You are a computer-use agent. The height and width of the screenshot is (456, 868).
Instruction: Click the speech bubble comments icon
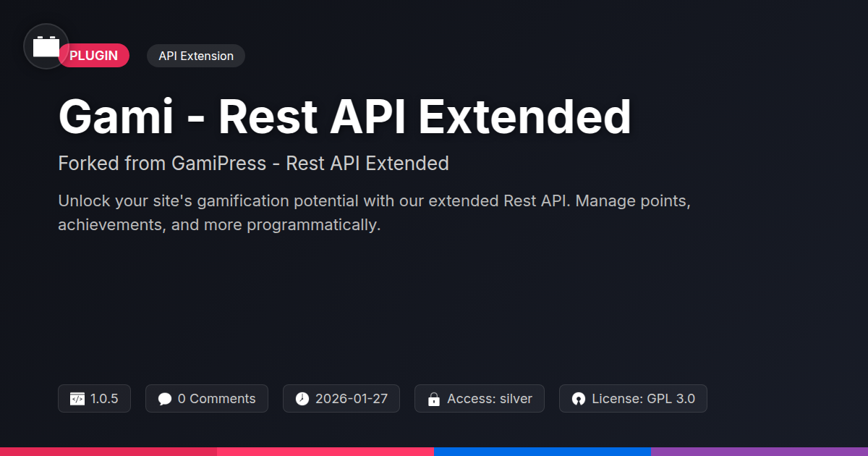coord(165,399)
